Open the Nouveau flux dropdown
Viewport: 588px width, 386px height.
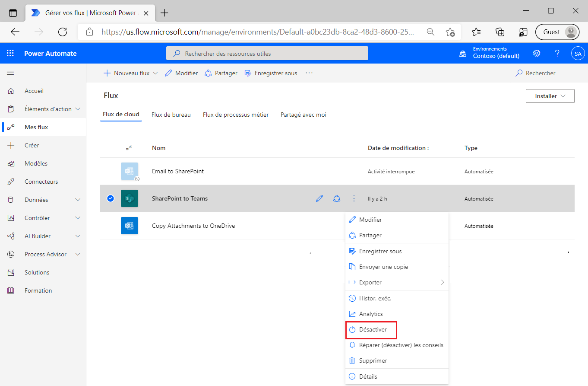(x=131, y=73)
